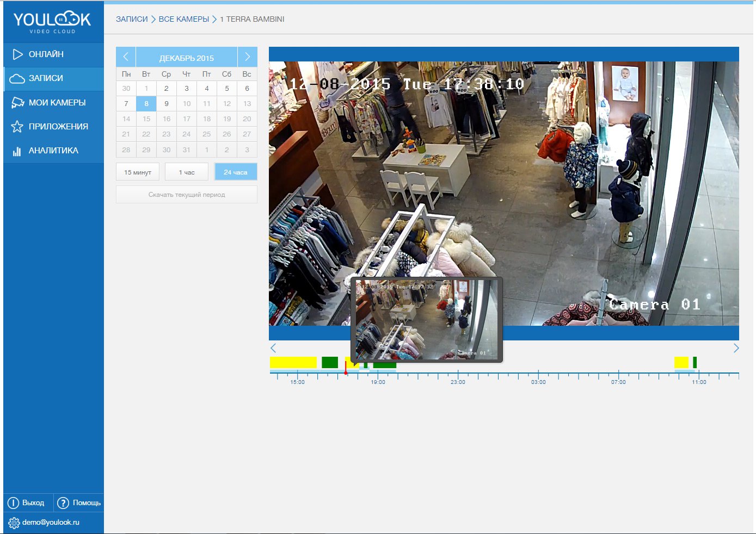Viewport: 756px width, 534px height.
Task: Click the YouLook Video Cloud logo
Action: (x=52, y=22)
